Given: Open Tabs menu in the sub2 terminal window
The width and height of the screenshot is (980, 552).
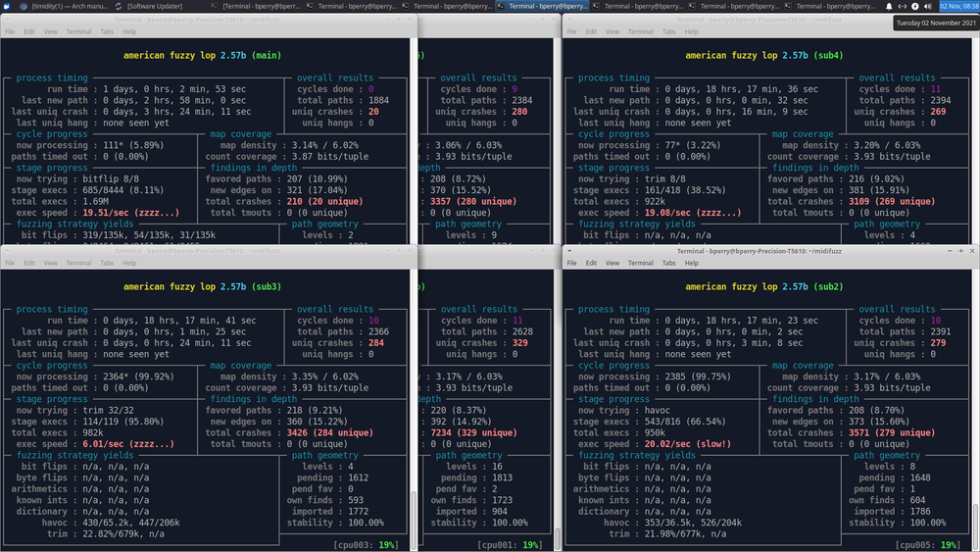Looking at the screenshot, I should click(x=668, y=263).
